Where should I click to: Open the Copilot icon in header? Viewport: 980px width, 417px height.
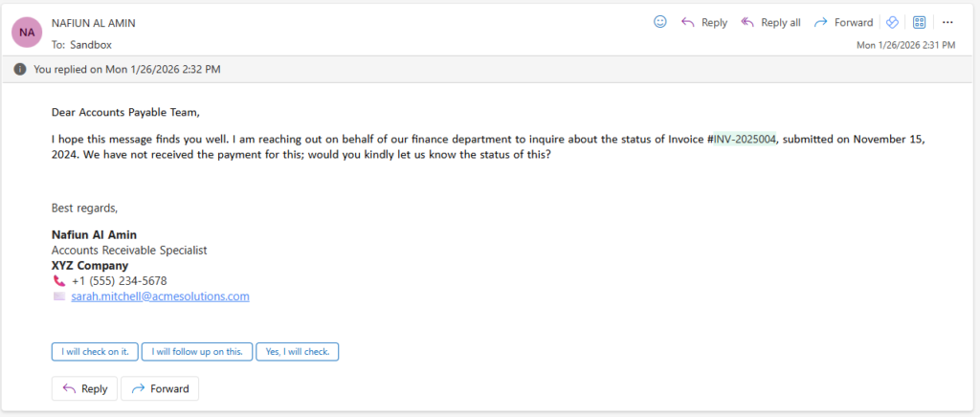click(x=892, y=22)
